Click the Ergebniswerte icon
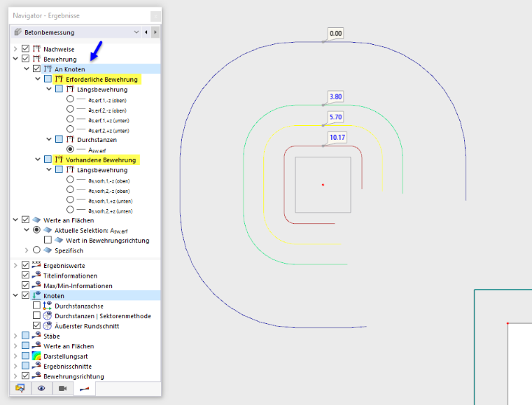Screen dimensions: 532x405 point(36,264)
